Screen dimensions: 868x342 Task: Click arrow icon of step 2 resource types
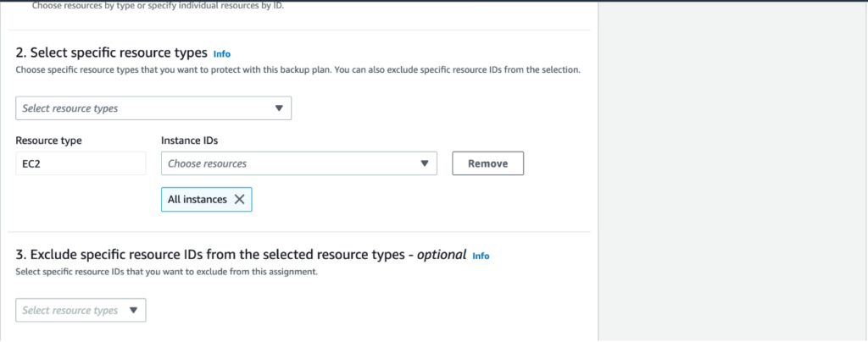[279, 108]
